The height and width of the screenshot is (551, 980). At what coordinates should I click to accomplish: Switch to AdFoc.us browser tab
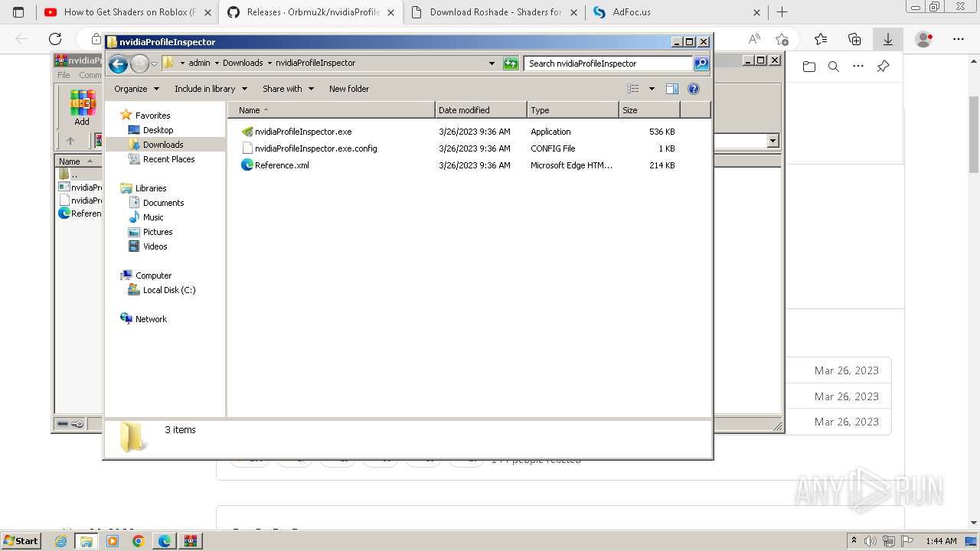click(677, 12)
